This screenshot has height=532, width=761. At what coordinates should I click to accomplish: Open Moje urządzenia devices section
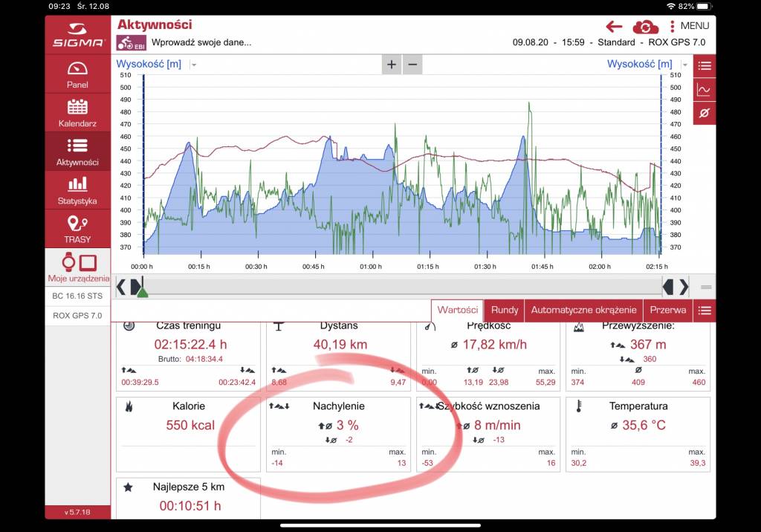[77, 267]
